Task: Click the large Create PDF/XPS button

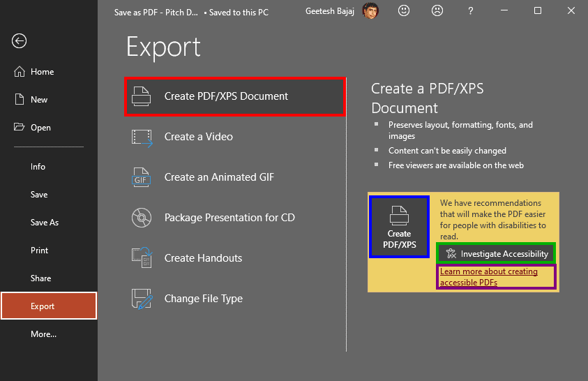Action: point(400,227)
